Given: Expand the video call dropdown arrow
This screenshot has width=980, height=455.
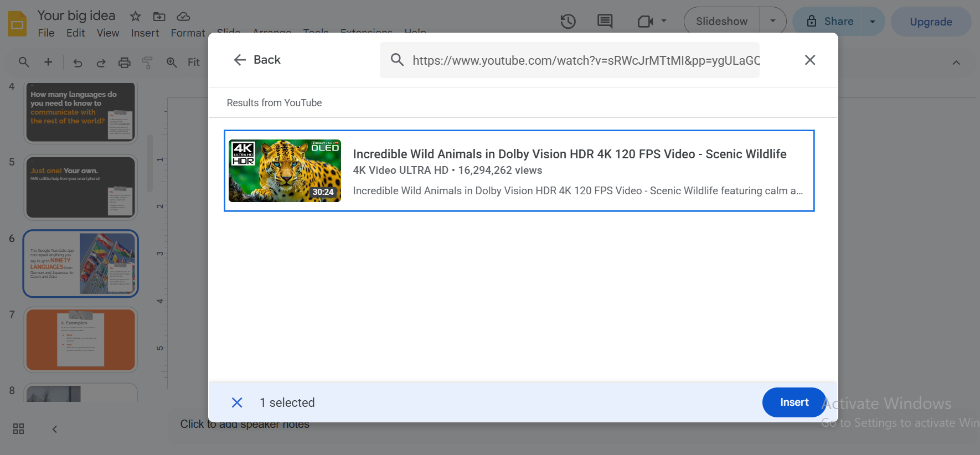Looking at the screenshot, I should 664,22.
